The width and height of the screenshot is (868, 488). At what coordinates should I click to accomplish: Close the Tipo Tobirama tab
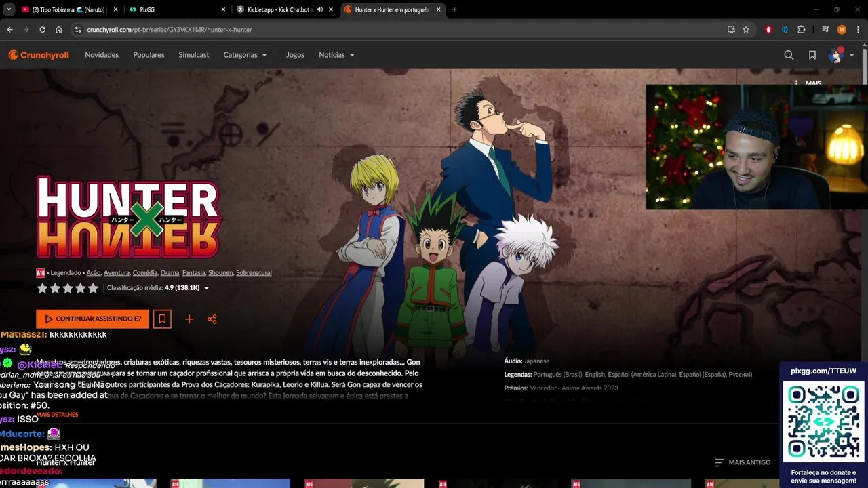pos(116,9)
